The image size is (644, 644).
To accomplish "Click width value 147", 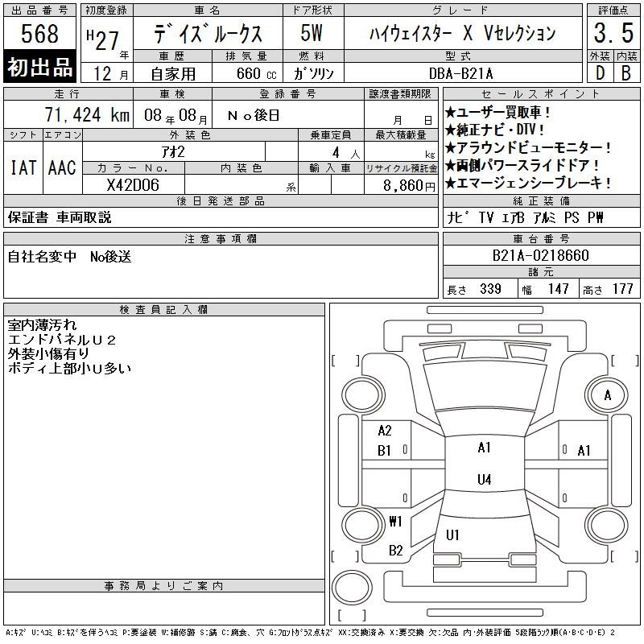I will coord(558,289).
